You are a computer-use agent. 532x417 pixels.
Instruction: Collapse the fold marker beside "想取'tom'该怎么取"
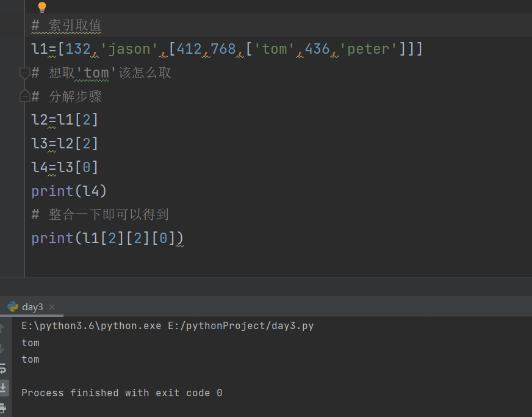pos(24,73)
